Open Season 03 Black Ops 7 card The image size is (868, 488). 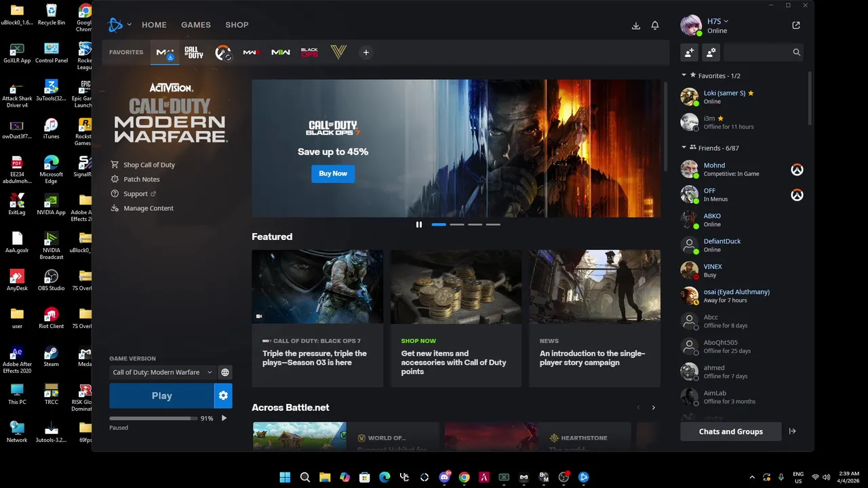click(317, 319)
